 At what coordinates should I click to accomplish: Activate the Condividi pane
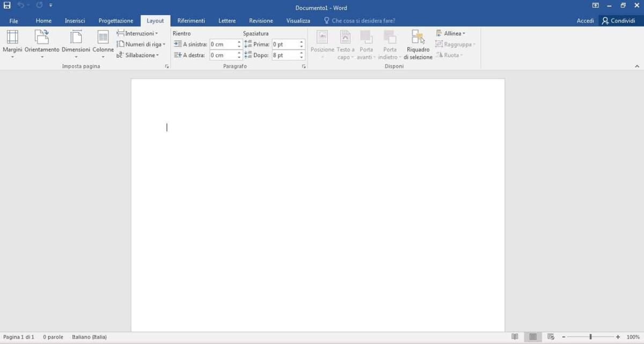pyautogui.click(x=620, y=20)
